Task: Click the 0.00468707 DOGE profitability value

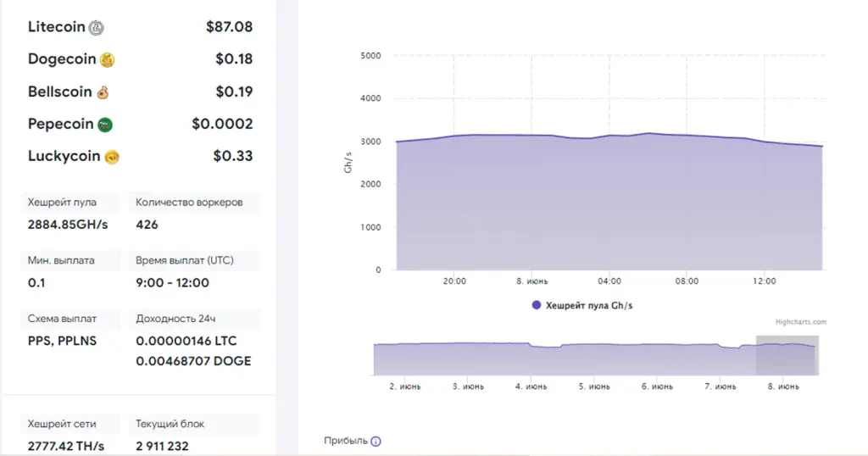Action: click(193, 361)
